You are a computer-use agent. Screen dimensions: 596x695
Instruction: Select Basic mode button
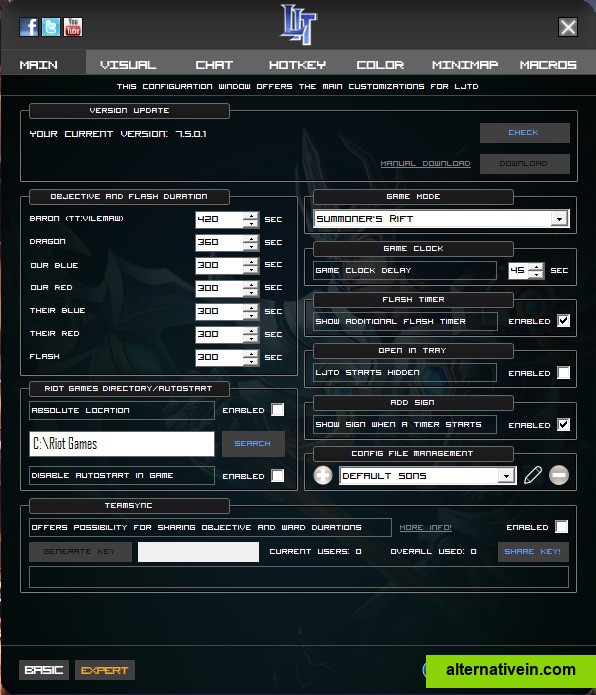click(x=43, y=670)
